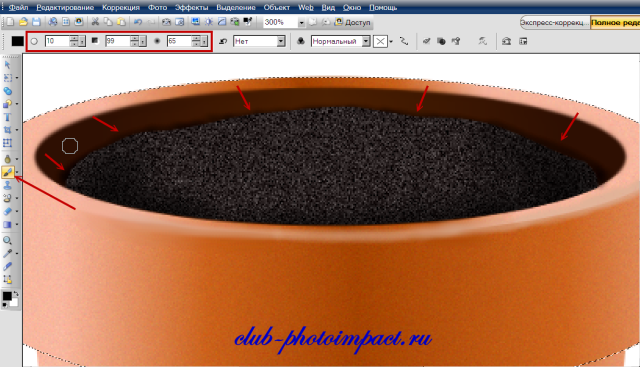640x367 pixels.
Task: Expand the Нормальный blend mode dropdown
Action: 366,41
